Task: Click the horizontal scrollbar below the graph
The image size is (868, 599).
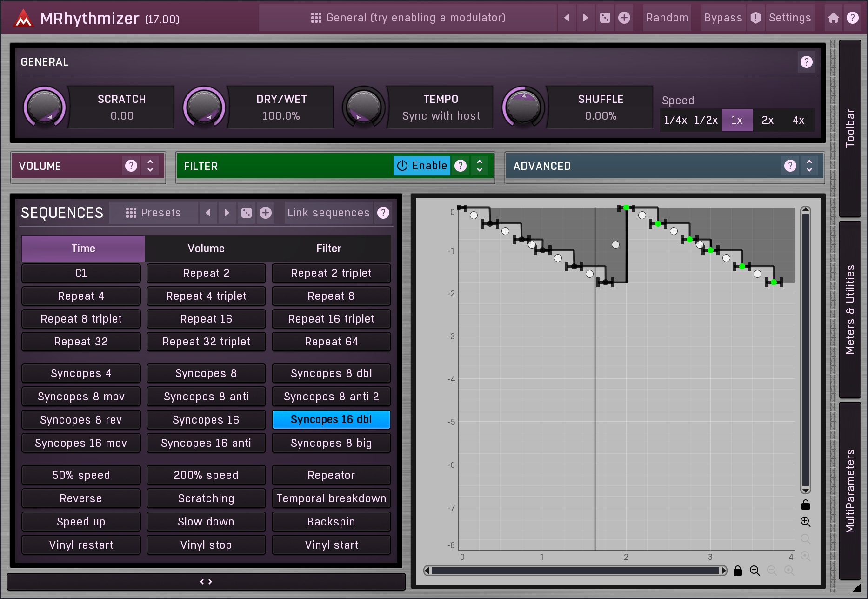Action: click(x=575, y=571)
